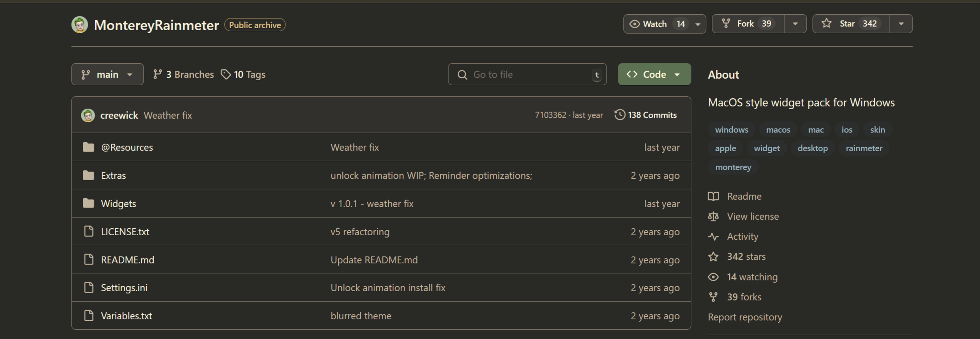Click the Activity pulse icon

coord(713,236)
